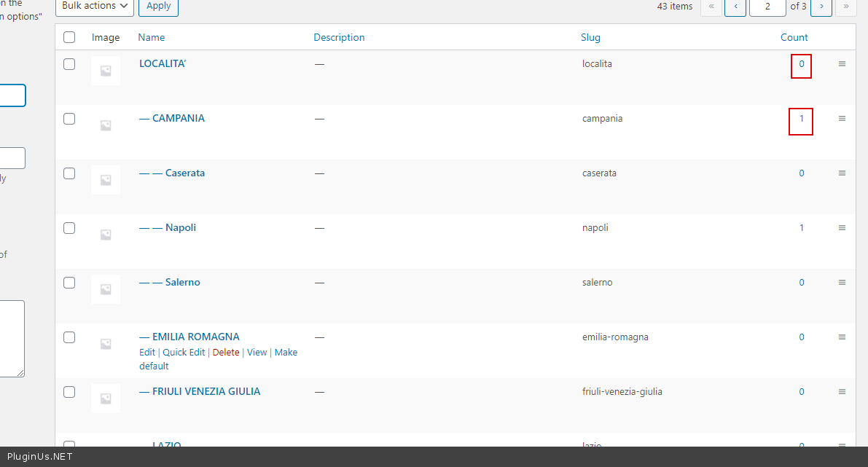Select the checkbox next to Napoli
This screenshot has height=467, width=868.
click(x=69, y=228)
